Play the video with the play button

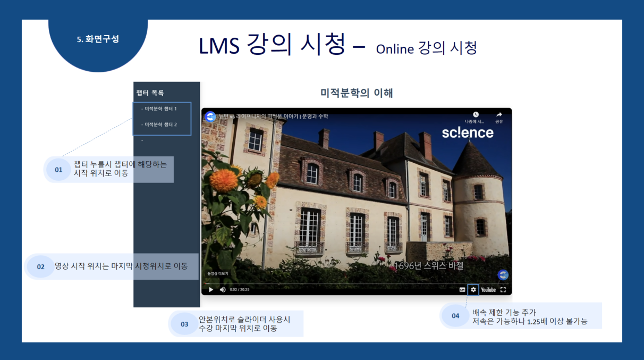210,290
